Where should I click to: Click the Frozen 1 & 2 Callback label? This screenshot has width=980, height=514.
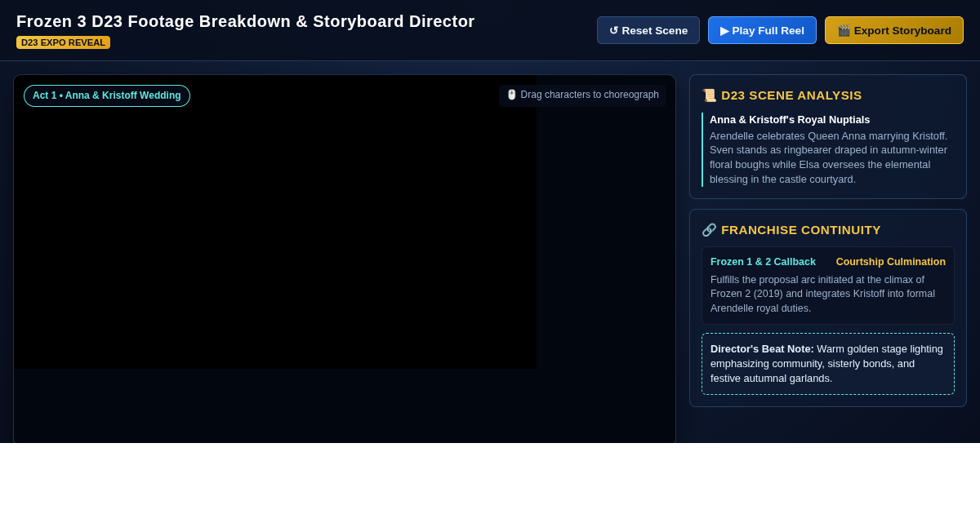coord(763,262)
